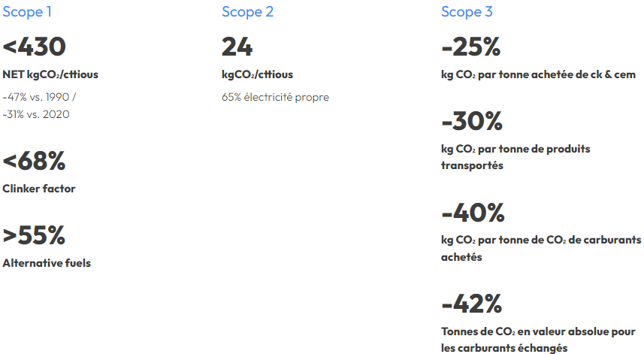The height and width of the screenshot is (354, 644).
Task: Click the Scope 3 heading
Action: point(467,12)
